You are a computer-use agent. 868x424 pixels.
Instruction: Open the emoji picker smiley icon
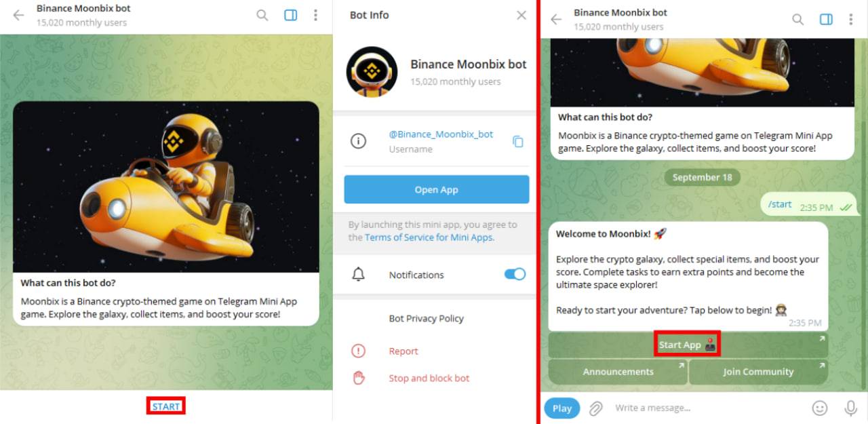pyautogui.click(x=820, y=408)
